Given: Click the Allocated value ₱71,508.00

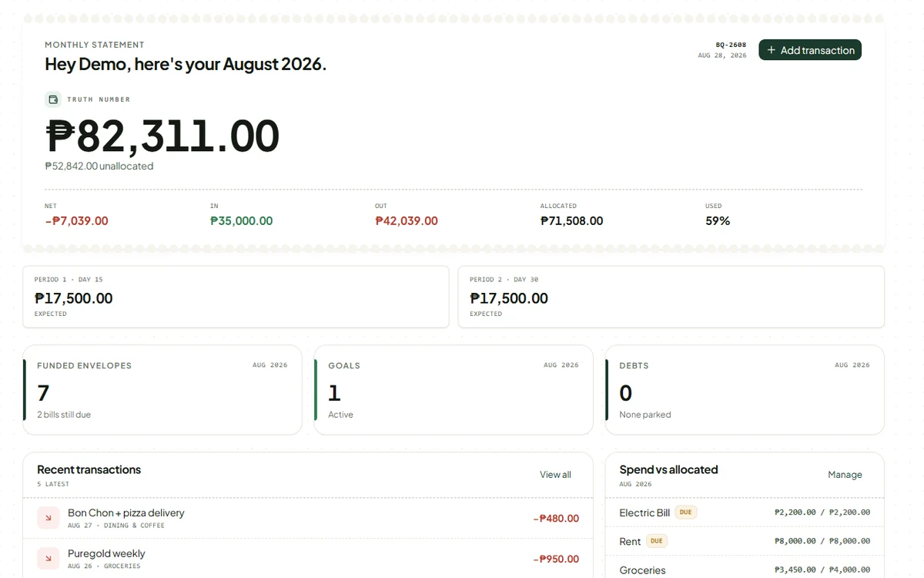Looking at the screenshot, I should point(572,220).
